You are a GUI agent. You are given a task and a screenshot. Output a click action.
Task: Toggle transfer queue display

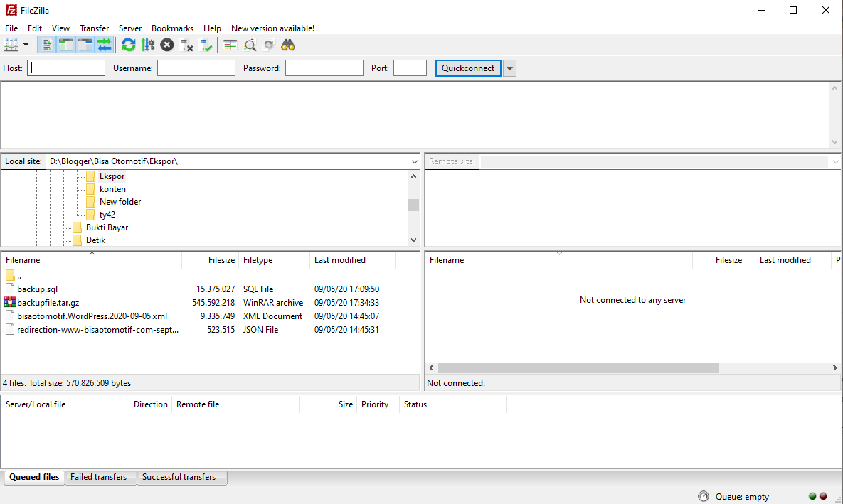point(105,45)
